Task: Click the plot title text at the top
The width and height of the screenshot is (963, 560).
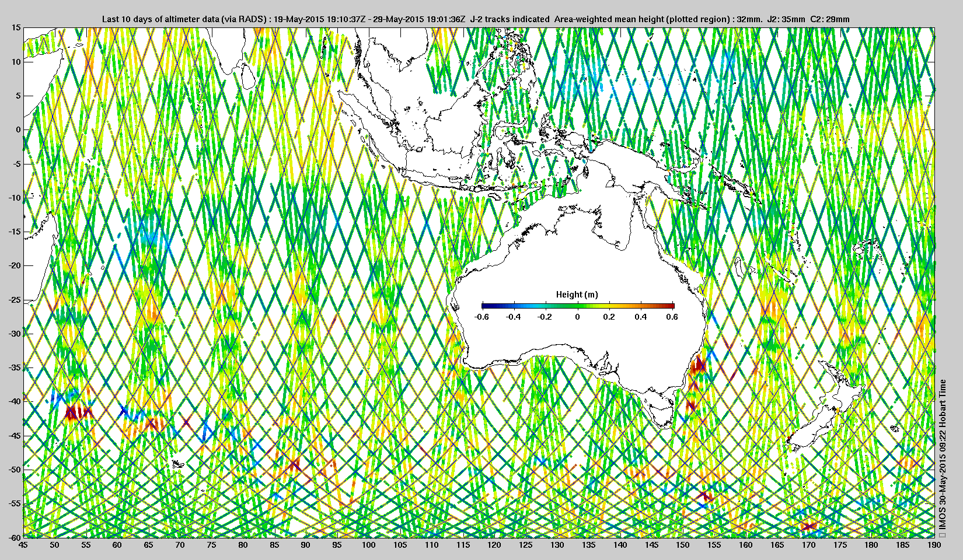Action: tap(475, 19)
